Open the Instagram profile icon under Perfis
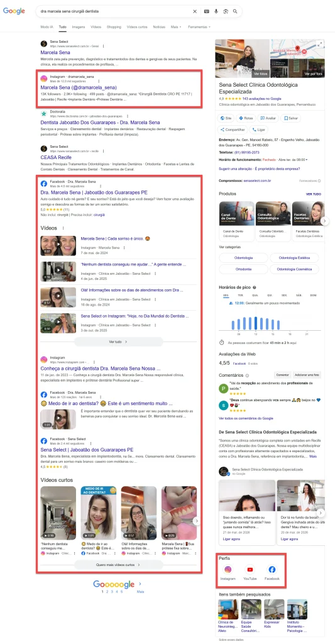 tap(228, 570)
